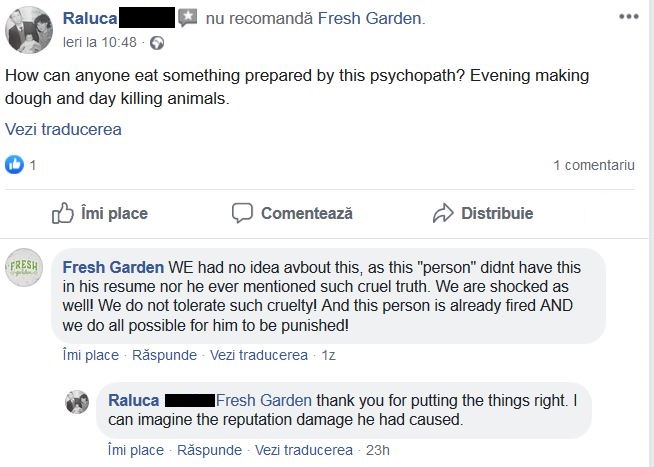Click the Comentează speech bubble button

point(292,213)
